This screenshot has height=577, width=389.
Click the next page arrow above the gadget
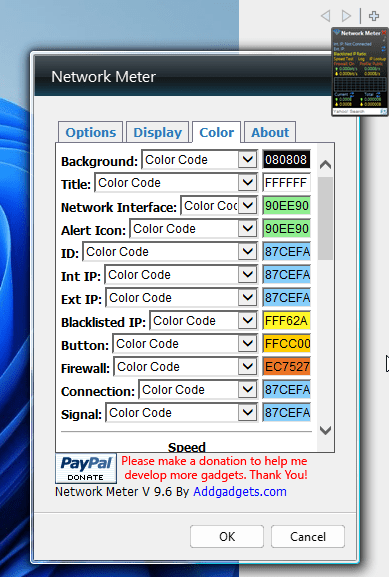point(346,16)
